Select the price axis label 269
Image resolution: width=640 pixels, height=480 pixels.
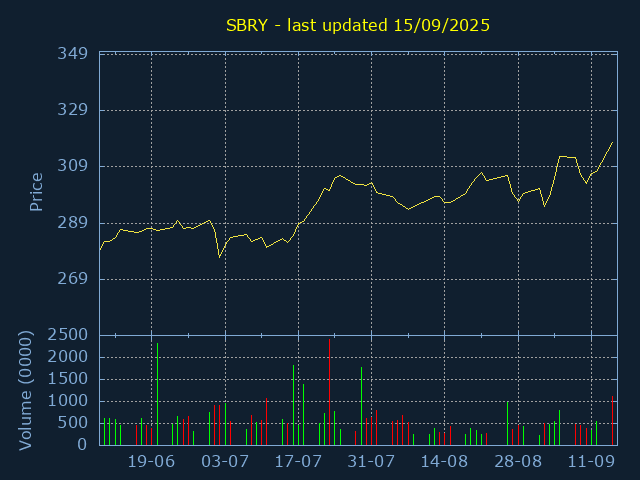click(73, 279)
